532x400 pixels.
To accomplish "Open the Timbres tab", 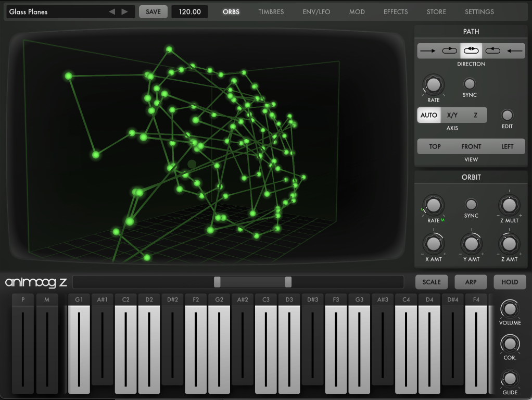I will tap(271, 12).
